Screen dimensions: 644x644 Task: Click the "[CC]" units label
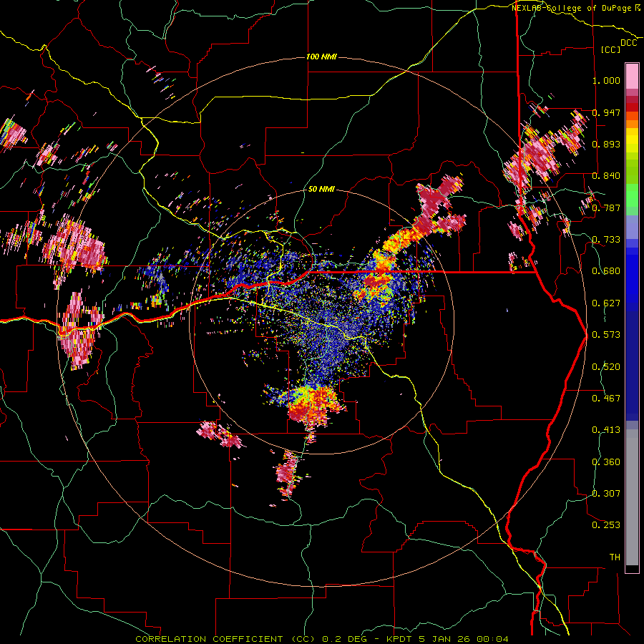611,49
